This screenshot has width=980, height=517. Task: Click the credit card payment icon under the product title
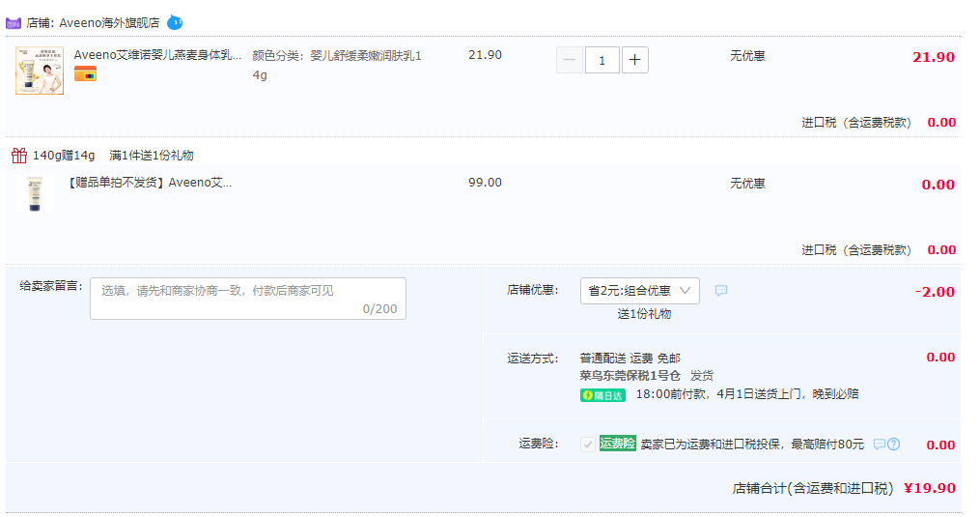[85, 73]
